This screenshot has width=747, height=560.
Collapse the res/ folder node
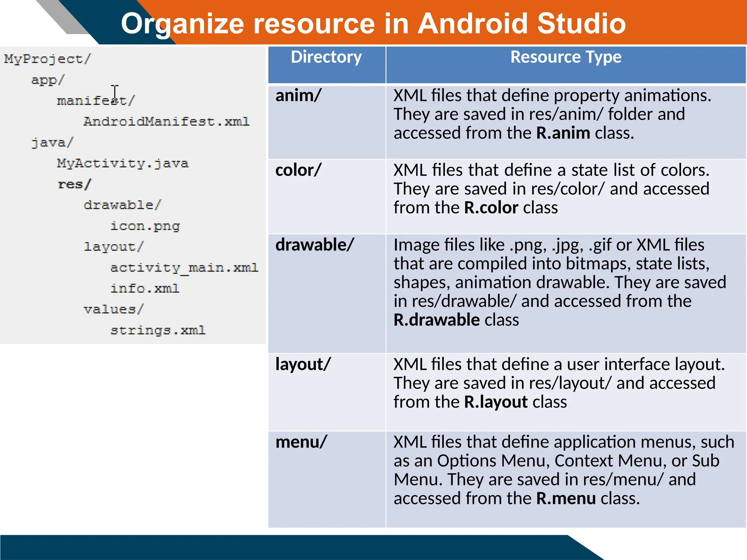click(x=74, y=184)
